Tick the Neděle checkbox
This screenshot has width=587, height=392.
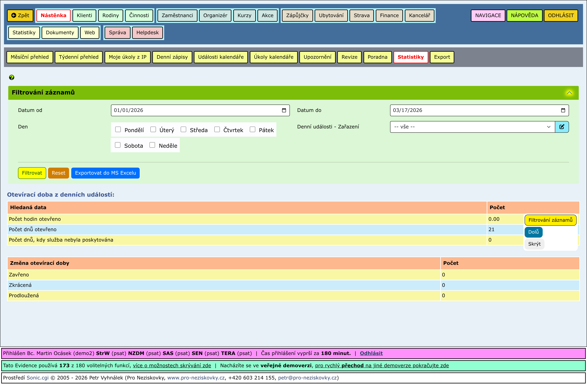[x=152, y=145]
